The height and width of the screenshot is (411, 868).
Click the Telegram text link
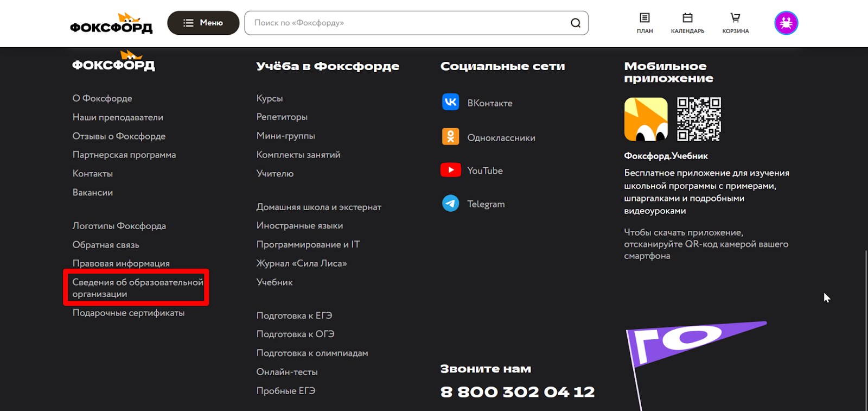click(486, 204)
